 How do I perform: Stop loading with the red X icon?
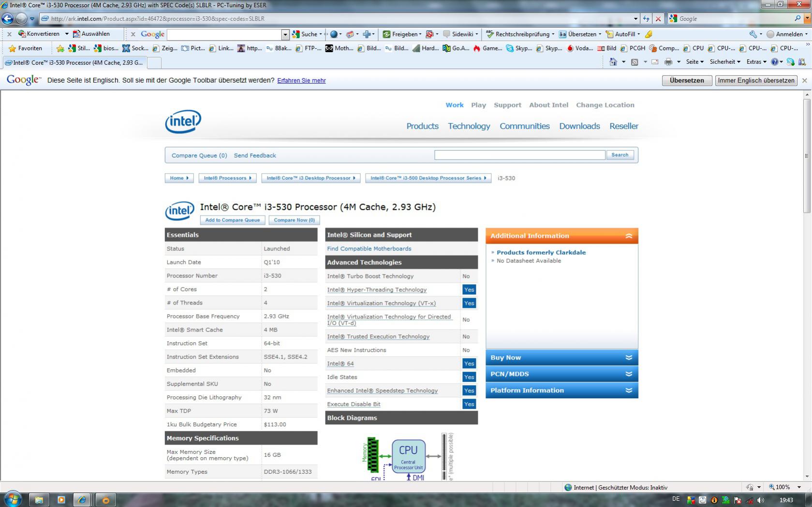coord(658,19)
